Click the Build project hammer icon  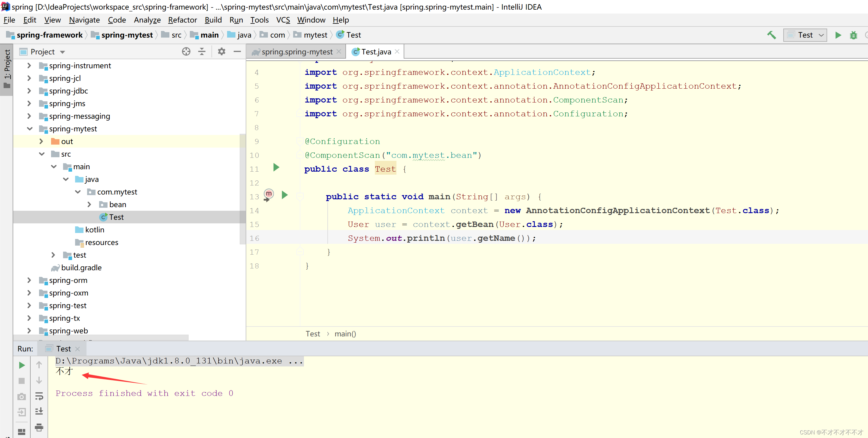pos(772,35)
